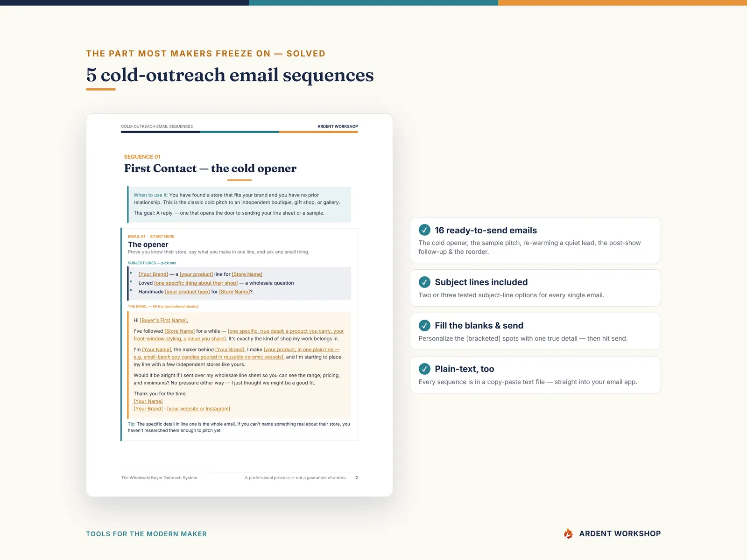Click 'The goal: A reply' sentence

tap(229, 213)
